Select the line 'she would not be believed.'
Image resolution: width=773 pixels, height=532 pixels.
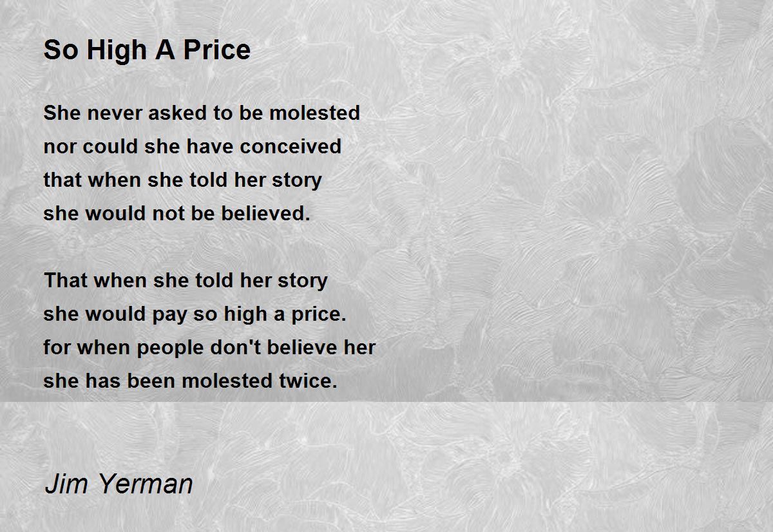pyautogui.click(x=177, y=213)
